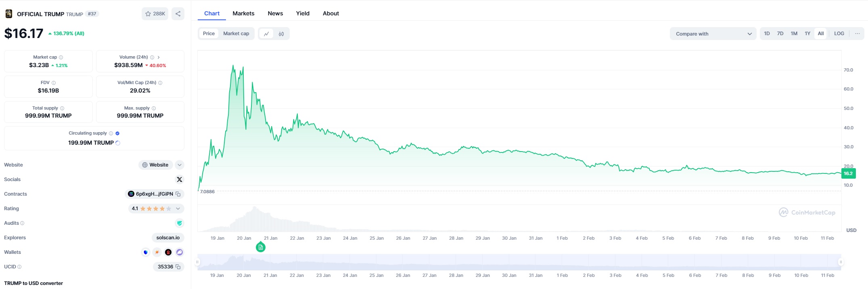Click the Total supply info icon
Image resolution: width=868 pixels, height=289 pixels.
click(62, 108)
